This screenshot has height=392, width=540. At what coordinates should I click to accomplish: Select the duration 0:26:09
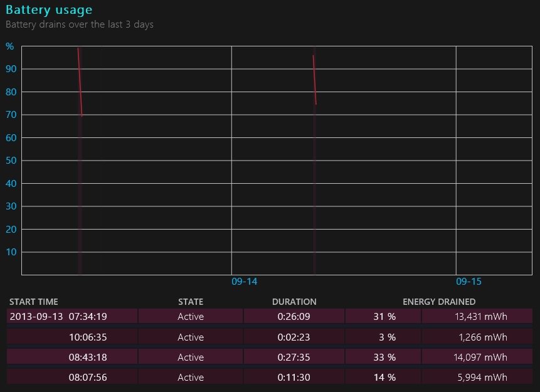[x=294, y=317]
